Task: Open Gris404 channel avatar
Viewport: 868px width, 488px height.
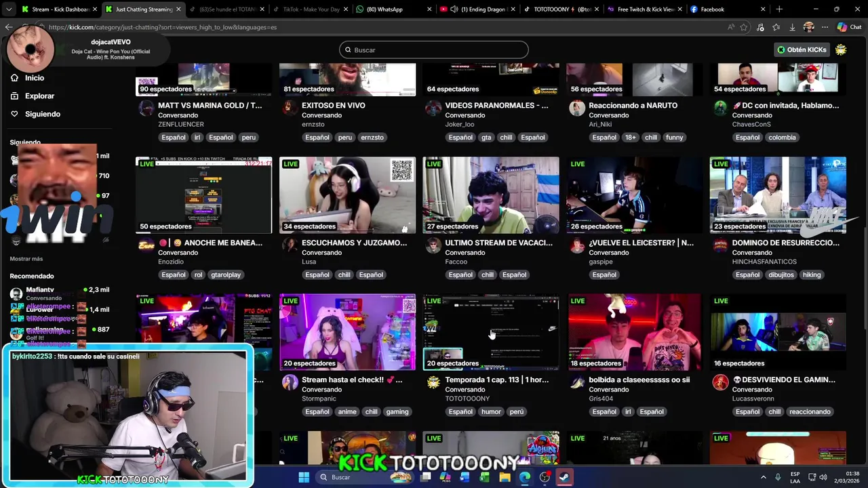Action: pos(577,383)
